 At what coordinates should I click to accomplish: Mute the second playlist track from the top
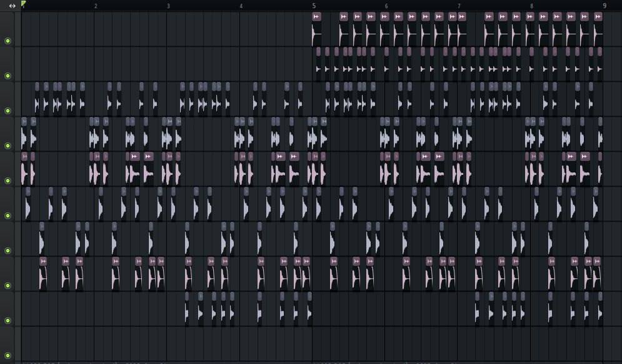tap(8, 76)
